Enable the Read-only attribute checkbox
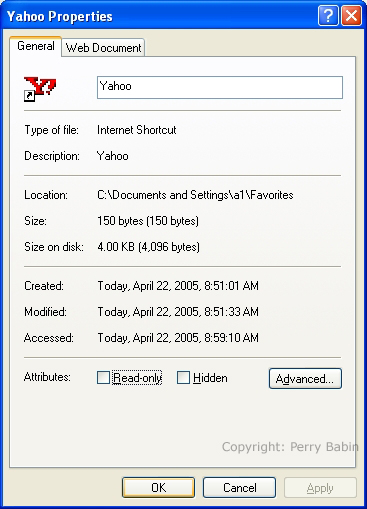This screenshot has width=367, height=509. point(103,378)
